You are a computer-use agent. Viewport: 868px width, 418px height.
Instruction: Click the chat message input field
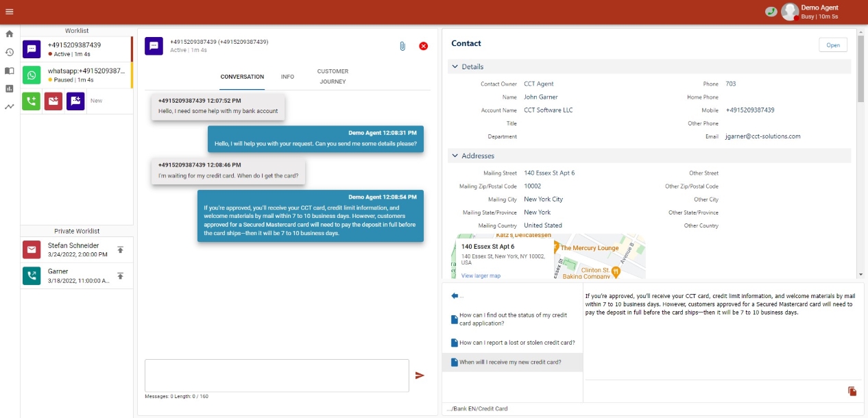tap(276, 376)
